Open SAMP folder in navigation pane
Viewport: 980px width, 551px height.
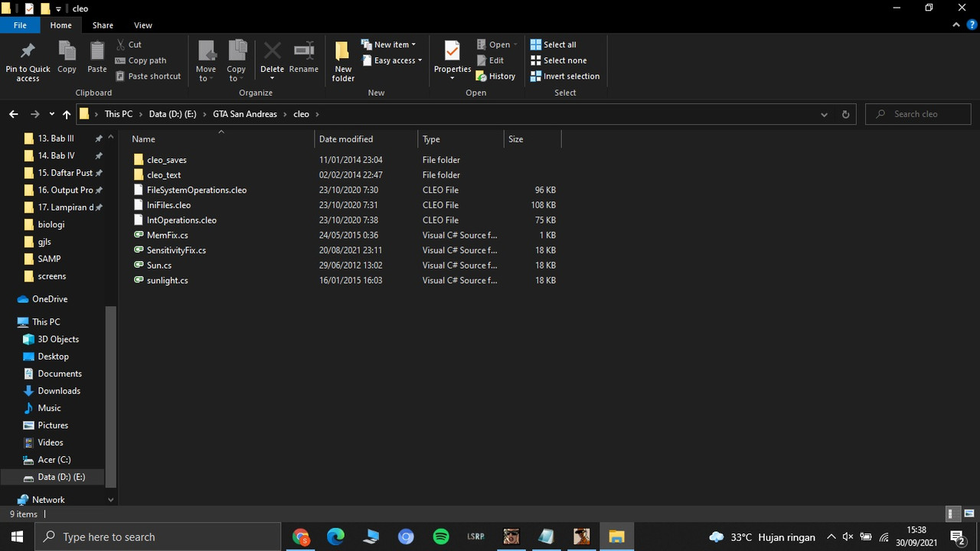(49, 259)
